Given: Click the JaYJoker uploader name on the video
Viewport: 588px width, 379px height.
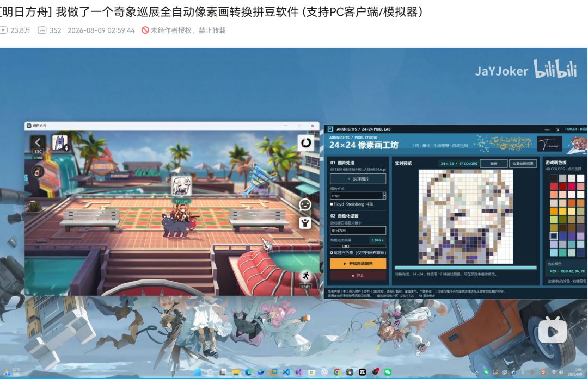Looking at the screenshot, I should pos(501,71).
